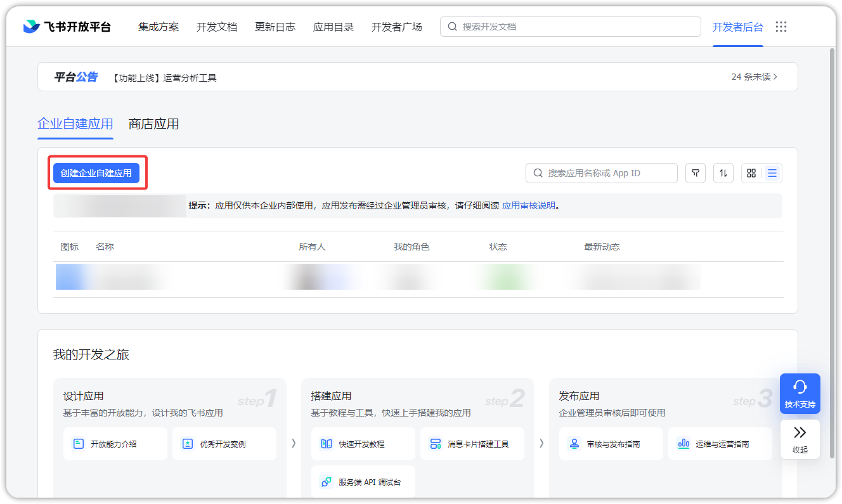Open 消息卡片搭建工具 card

pyautogui.click(x=472, y=444)
